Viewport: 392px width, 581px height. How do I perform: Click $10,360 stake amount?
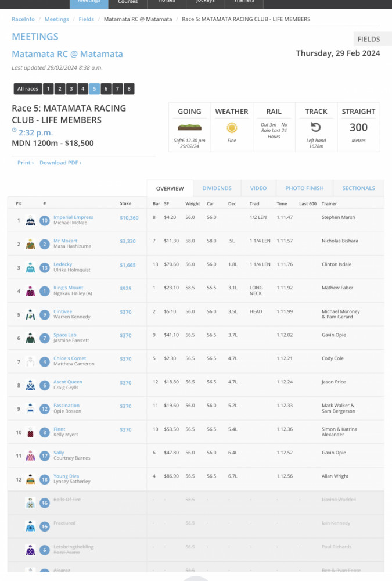click(x=129, y=218)
